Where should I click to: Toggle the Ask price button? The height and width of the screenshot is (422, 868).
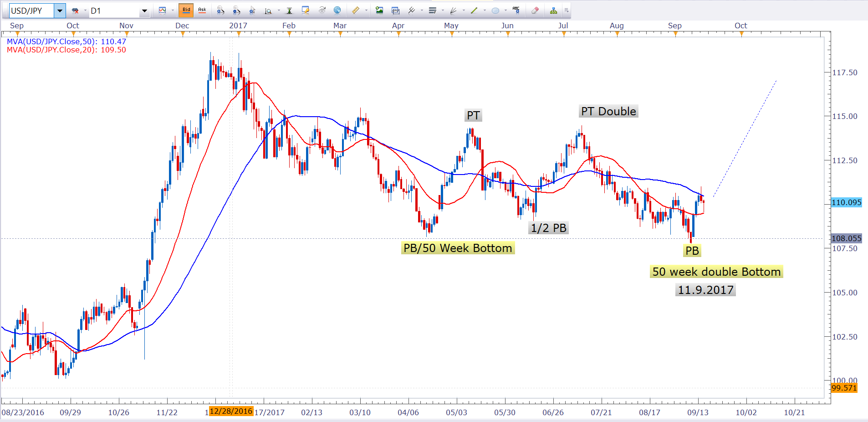(x=202, y=10)
